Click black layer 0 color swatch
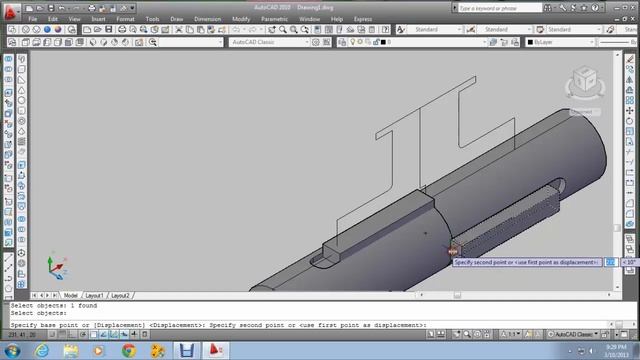The width and height of the screenshot is (640, 360). 383,42
